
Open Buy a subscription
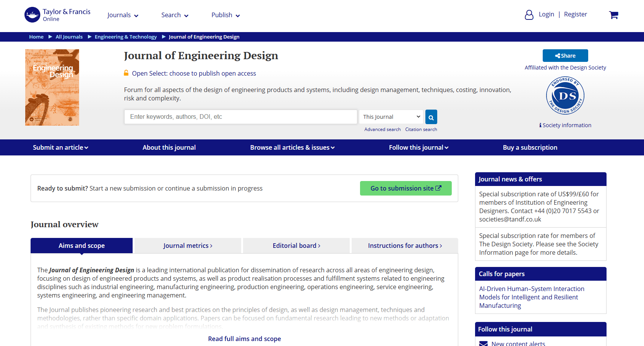[x=530, y=147]
